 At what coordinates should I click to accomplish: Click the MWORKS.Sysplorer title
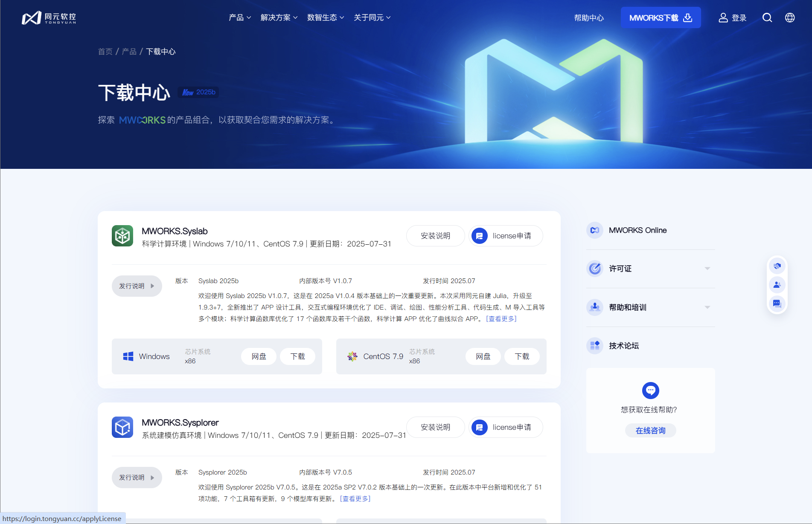180,423
